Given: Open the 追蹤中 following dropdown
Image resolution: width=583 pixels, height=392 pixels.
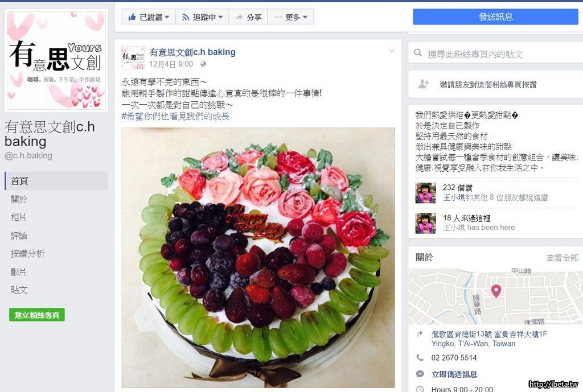Looking at the screenshot, I should [x=202, y=17].
